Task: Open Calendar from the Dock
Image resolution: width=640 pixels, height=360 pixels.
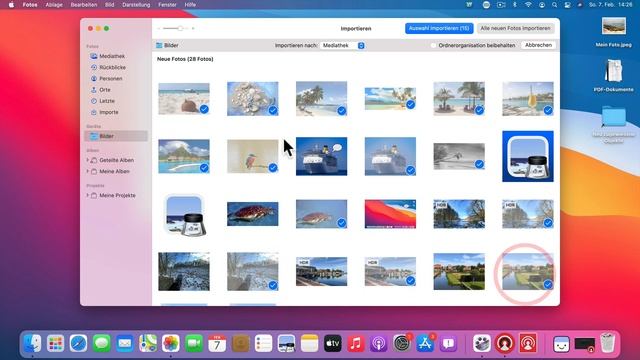Action: pos(217,343)
